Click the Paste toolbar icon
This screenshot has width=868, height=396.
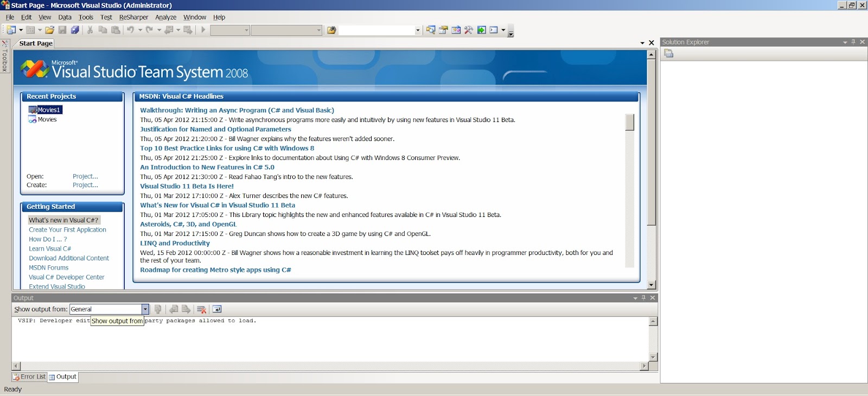point(116,30)
